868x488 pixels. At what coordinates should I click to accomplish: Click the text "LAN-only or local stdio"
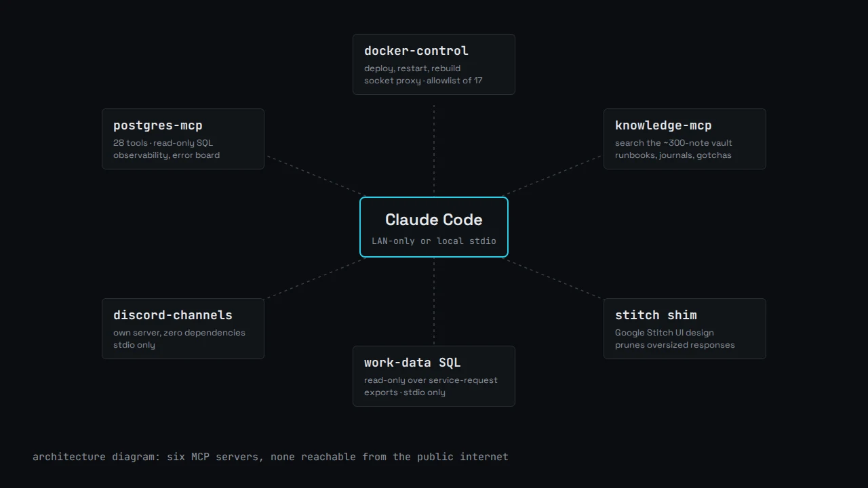(x=434, y=241)
